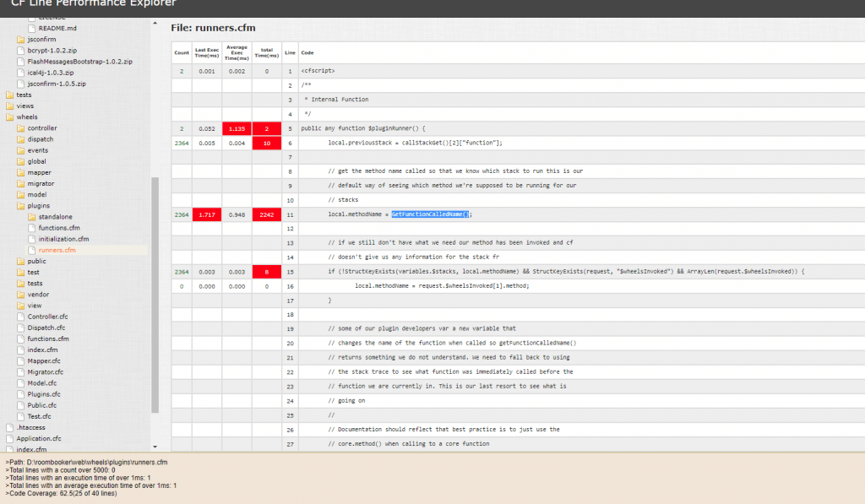Click the model folder icon
The height and width of the screenshot is (504, 865).
[x=20, y=195]
